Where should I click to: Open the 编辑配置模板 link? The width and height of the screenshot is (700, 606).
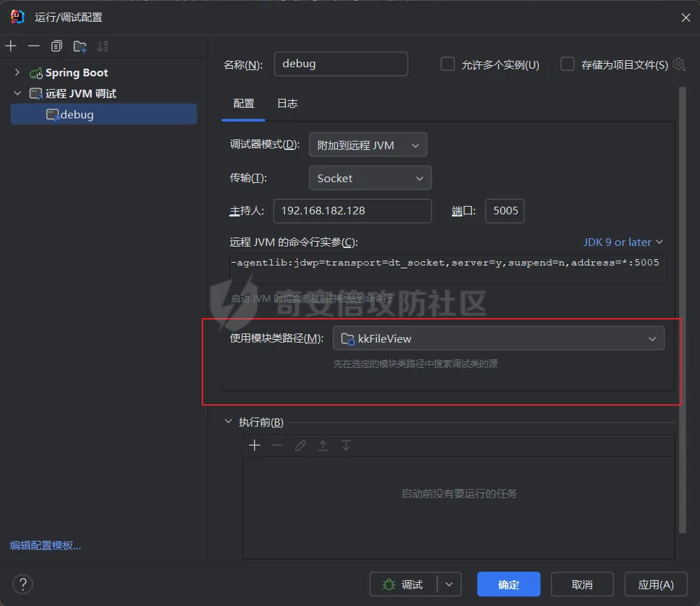click(46, 545)
